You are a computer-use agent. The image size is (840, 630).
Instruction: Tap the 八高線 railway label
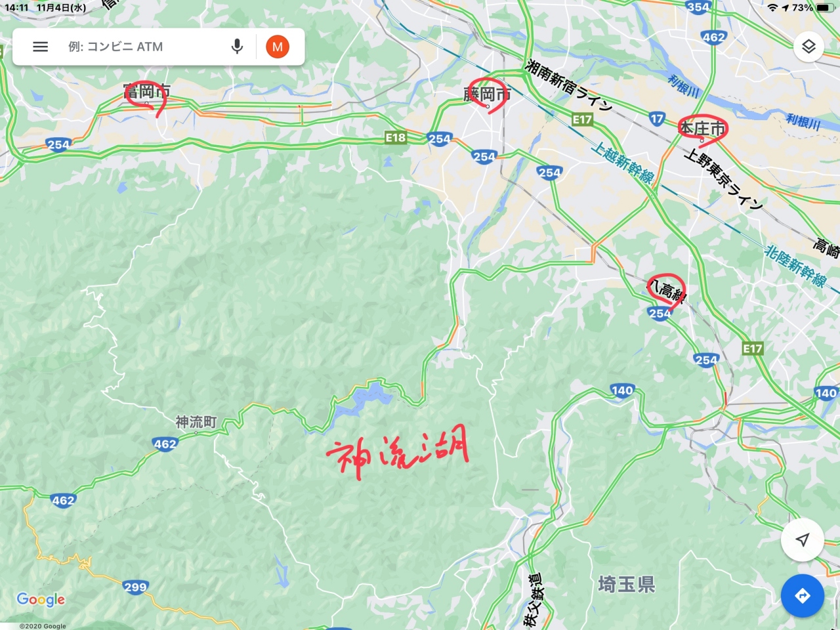(x=667, y=289)
